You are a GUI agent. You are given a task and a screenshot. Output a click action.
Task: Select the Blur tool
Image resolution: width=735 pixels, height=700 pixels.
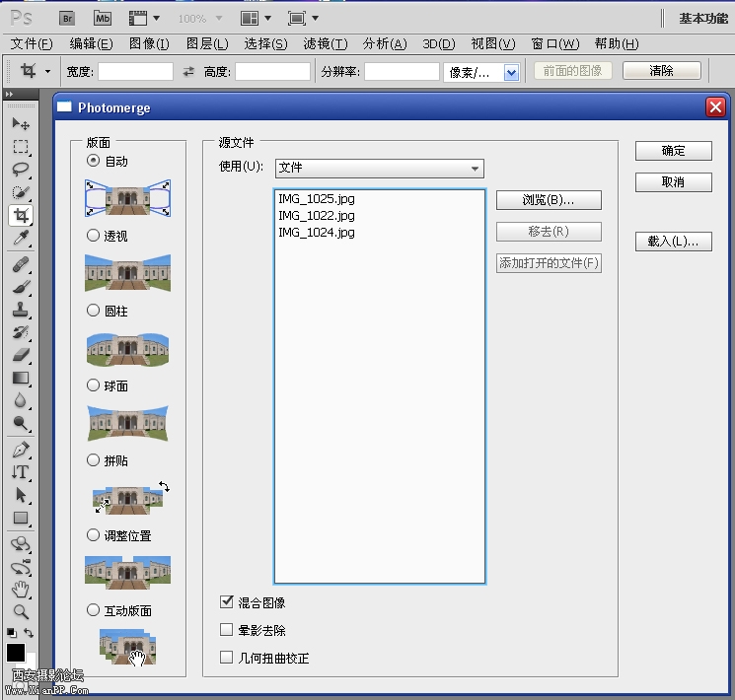click(20, 400)
